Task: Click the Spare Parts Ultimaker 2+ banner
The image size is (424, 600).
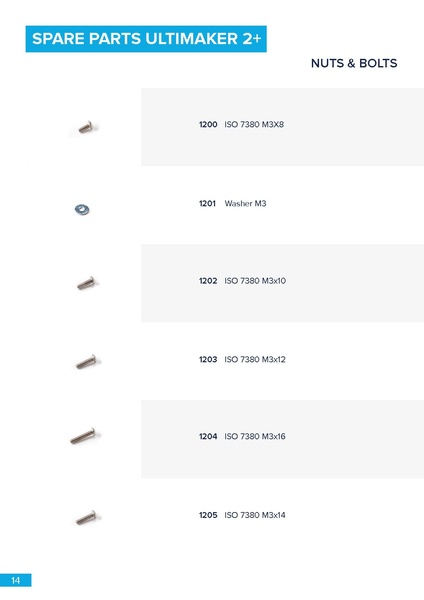Action: click(x=146, y=39)
